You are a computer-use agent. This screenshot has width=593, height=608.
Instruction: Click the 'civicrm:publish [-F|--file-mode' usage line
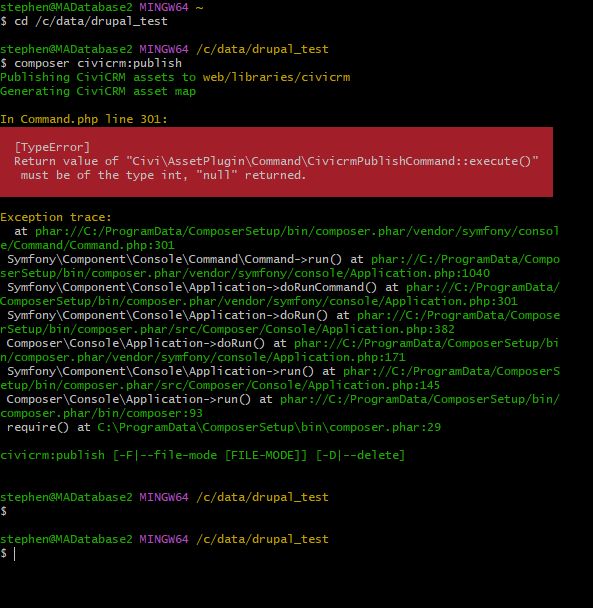pyautogui.click(x=202, y=455)
